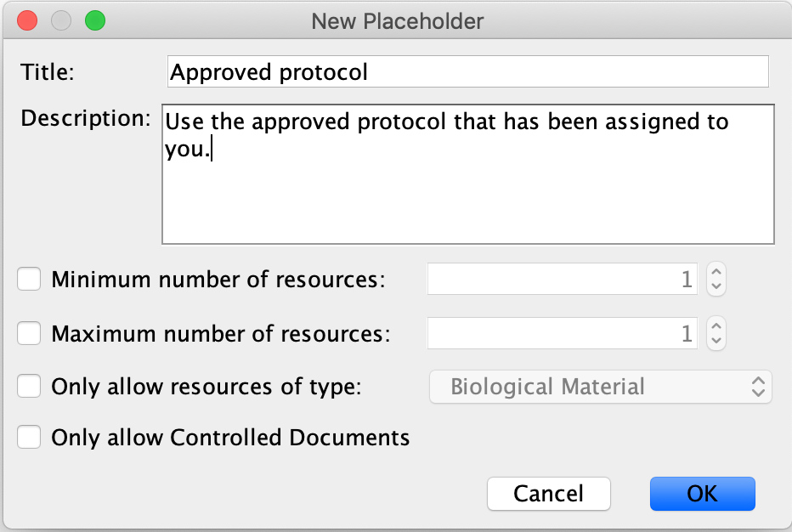Increase maximum resources with up arrow

[716, 326]
